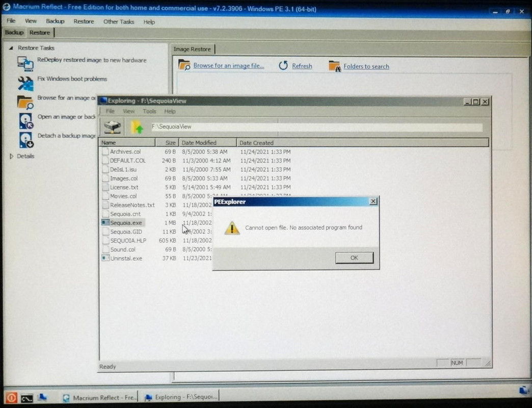Image resolution: width=532 pixels, height=408 pixels.
Task: Click the Folders to search link
Action: coord(366,66)
